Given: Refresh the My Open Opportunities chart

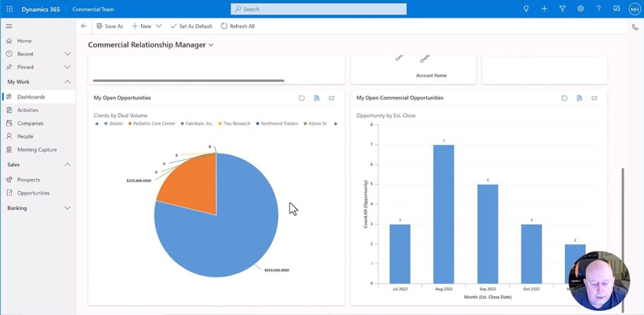Looking at the screenshot, I should [301, 98].
